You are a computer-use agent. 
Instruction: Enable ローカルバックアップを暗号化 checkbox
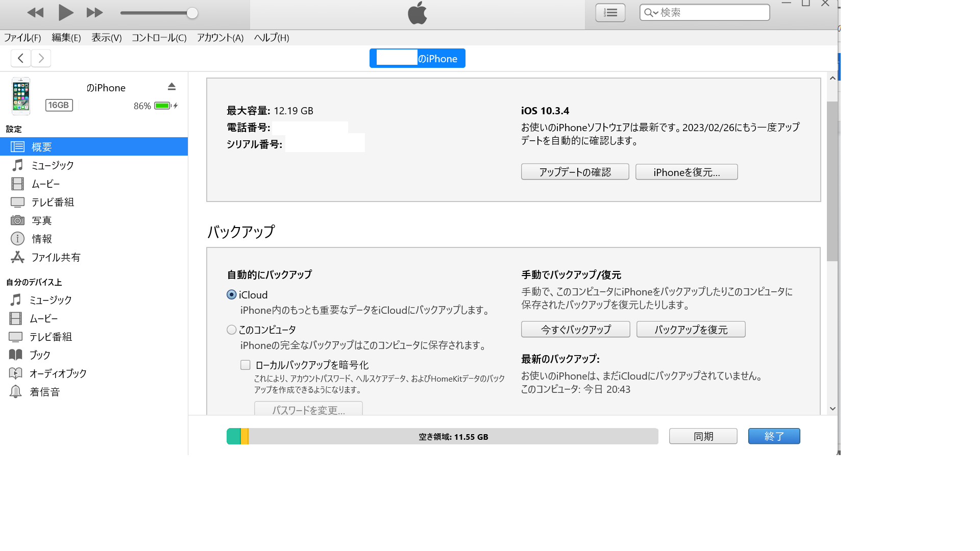[x=246, y=365]
